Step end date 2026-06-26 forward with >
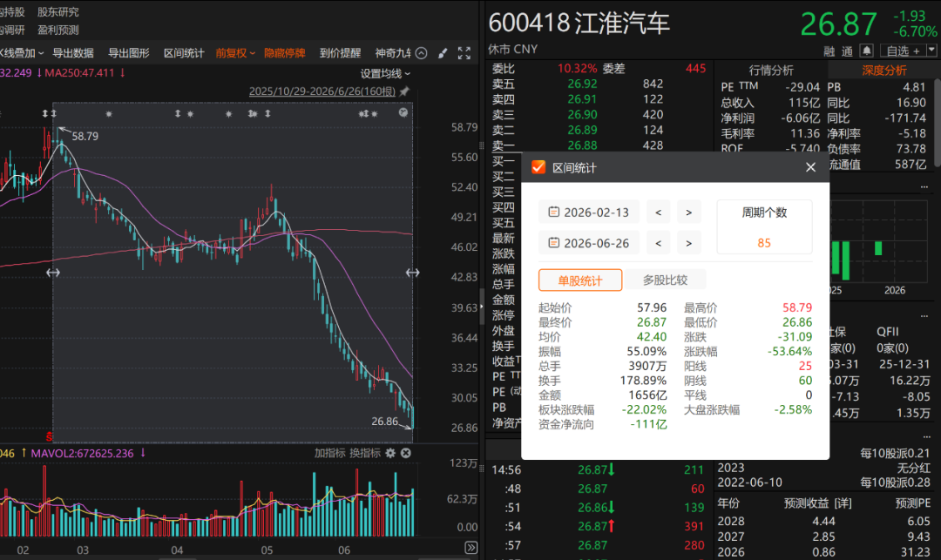This screenshot has height=560, width=941. 689,243
